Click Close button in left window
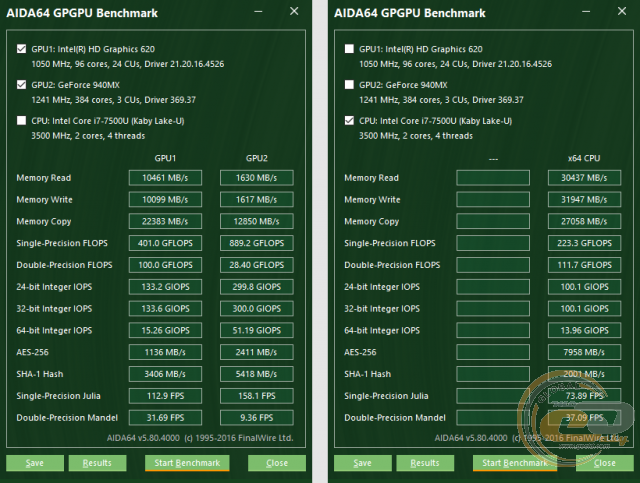Screen dimensions: 640x483 pos(277,463)
